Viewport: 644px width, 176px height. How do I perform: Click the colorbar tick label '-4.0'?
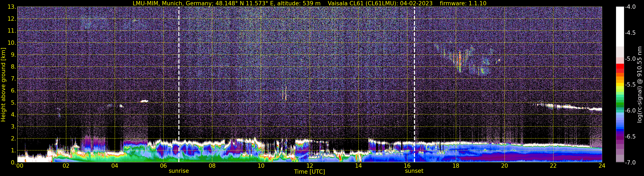click(x=630, y=7)
